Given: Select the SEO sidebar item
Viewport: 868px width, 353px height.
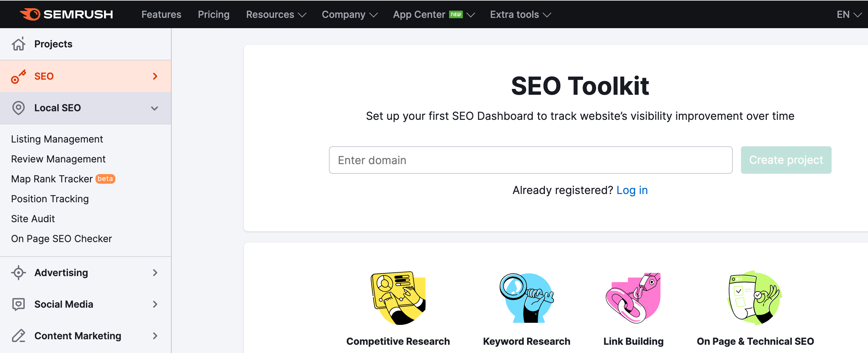Looking at the screenshot, I should pos(85,76).
